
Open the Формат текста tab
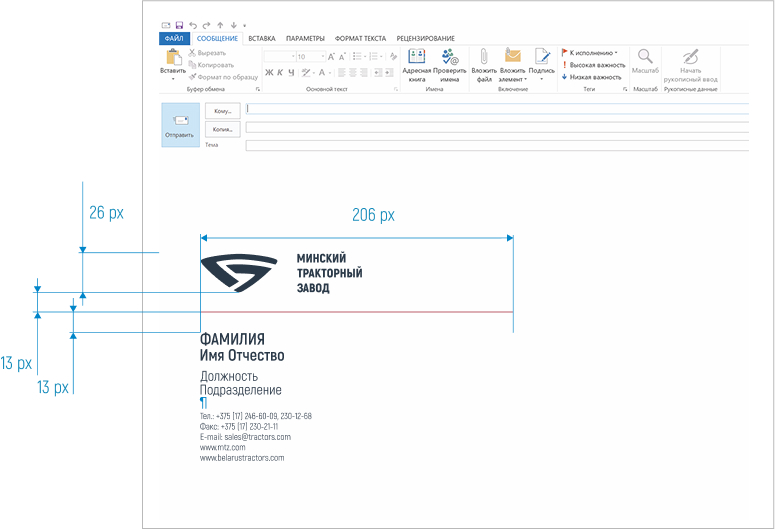pyautogui.click(x=360, y=38)
